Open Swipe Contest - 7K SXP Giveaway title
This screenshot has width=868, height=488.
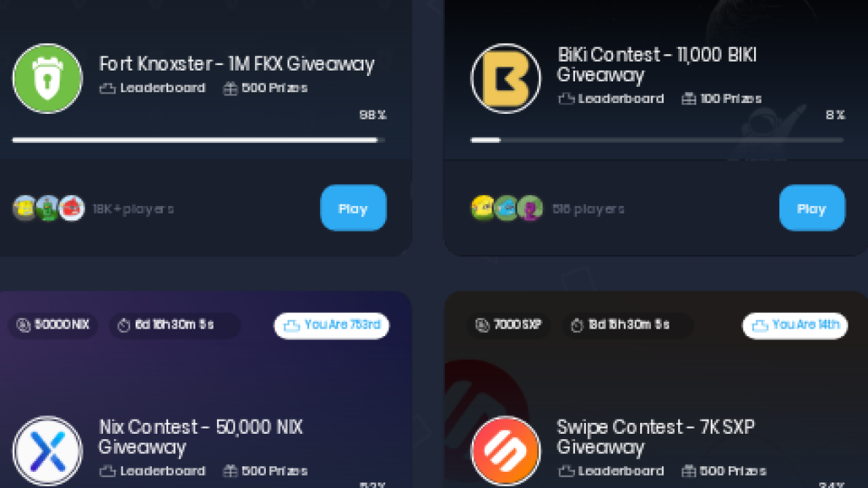[655, 437]
